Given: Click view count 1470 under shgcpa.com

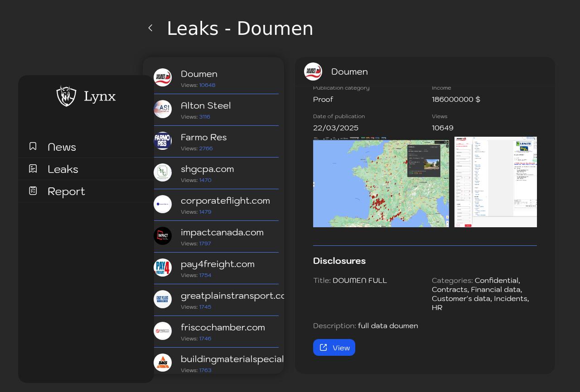Looking at the screenshot, I should click(205, 180).
